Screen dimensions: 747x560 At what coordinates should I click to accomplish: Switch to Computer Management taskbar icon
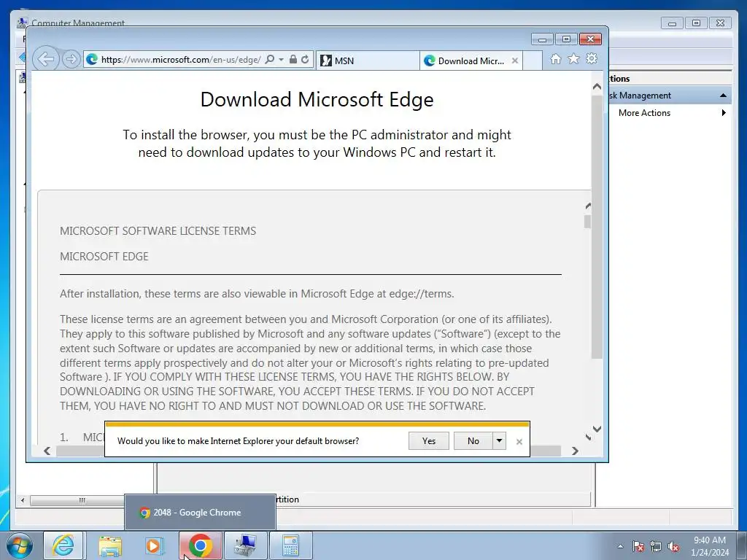point(245,545)
